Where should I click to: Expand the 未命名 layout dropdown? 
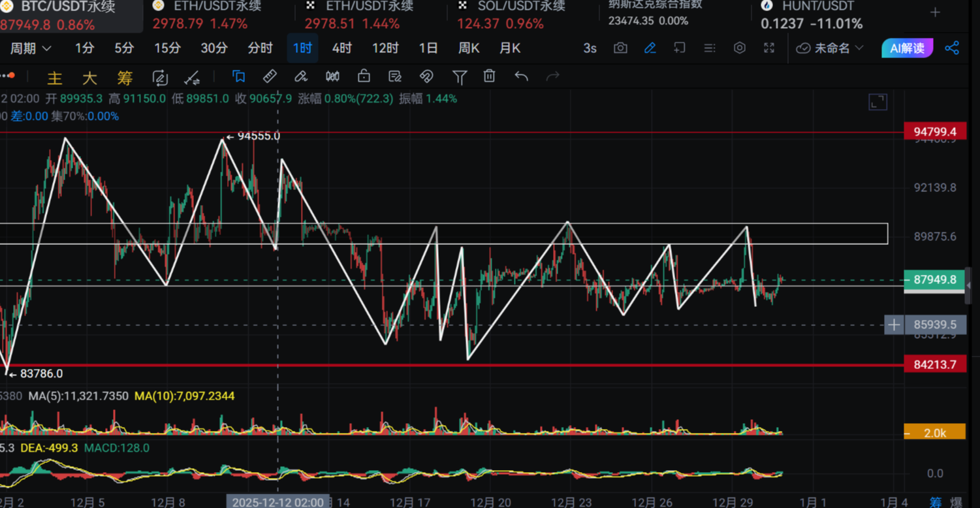pyautogui.click(x=829, y=48)
